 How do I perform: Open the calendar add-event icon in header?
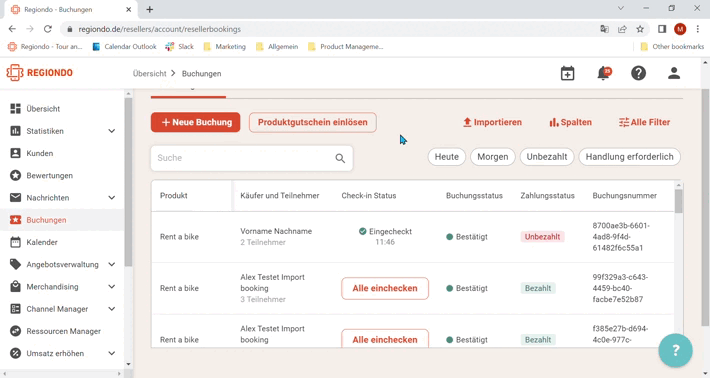[567, 73]
